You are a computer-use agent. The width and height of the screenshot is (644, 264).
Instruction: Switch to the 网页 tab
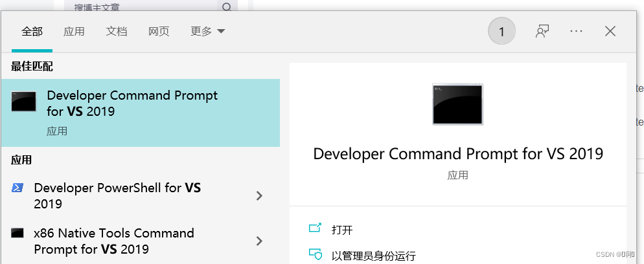coord(159,31)
